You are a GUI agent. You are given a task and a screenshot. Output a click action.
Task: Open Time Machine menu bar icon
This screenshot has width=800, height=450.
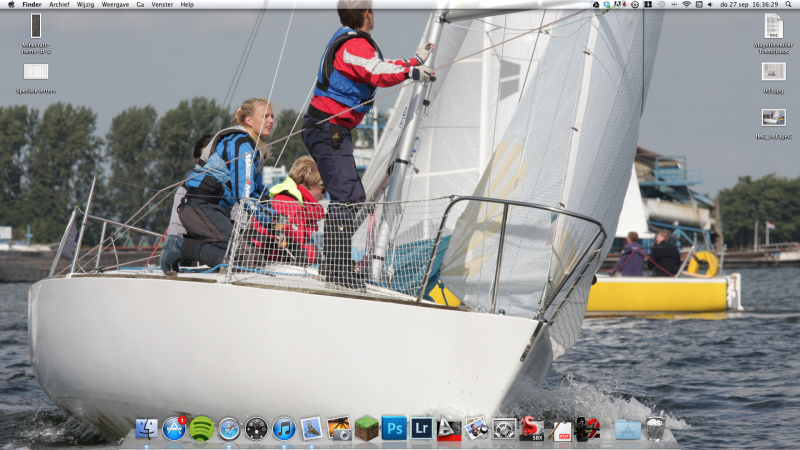(661, 4)
